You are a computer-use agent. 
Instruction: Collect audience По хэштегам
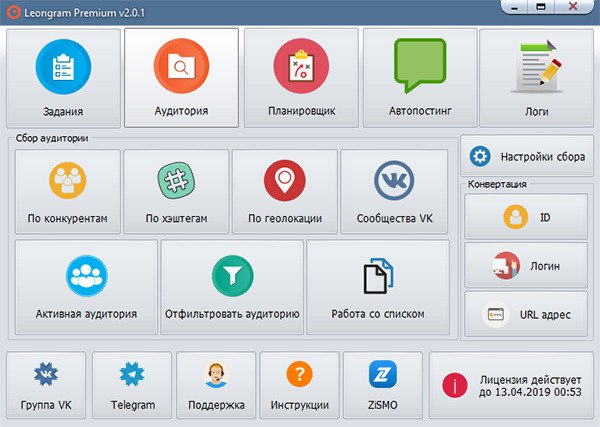tap(176, 191)
